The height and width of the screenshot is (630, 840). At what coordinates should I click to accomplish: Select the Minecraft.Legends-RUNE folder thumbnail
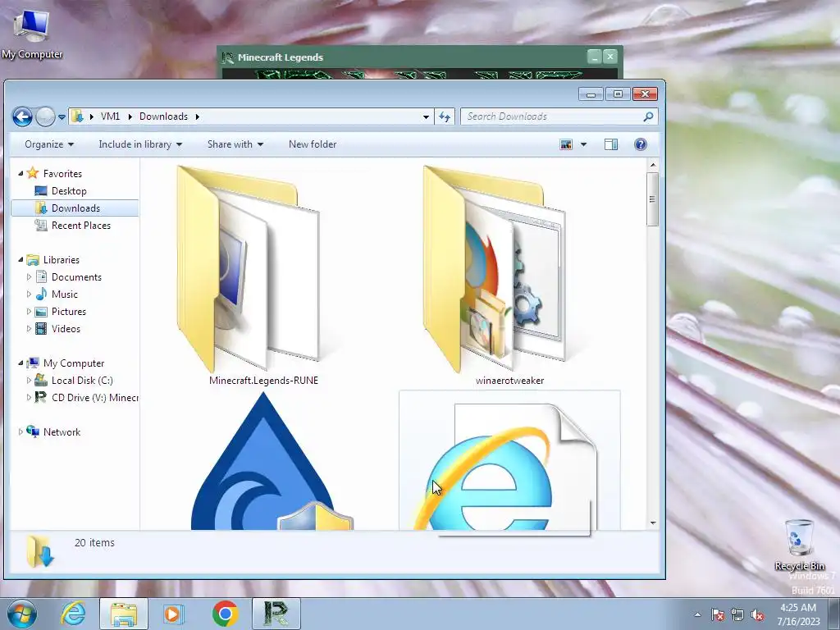point(249,269)
